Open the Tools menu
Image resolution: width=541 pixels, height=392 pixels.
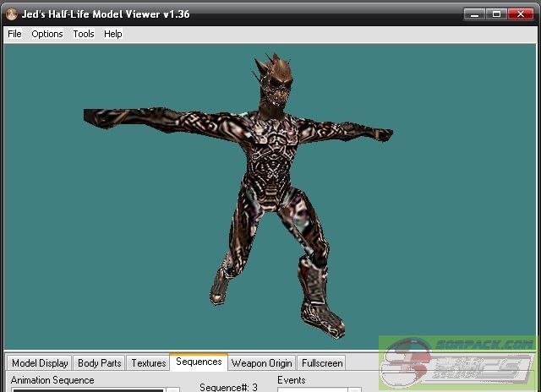click(x=84, y=34)
